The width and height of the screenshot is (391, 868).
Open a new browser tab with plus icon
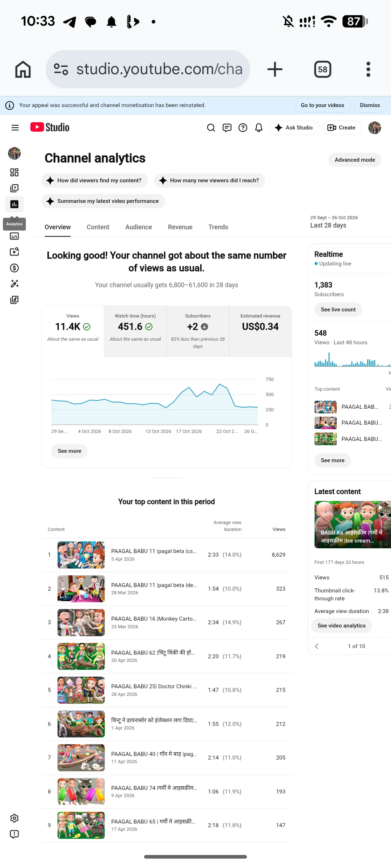(x=275, y=69)
